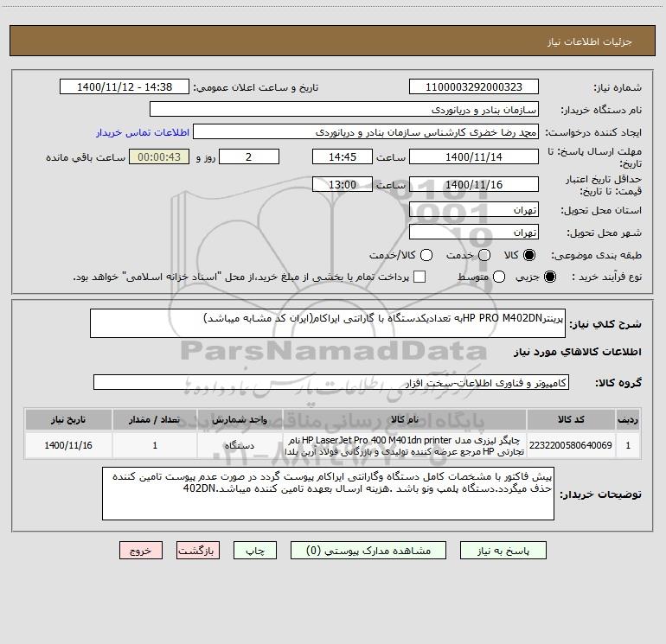Click the تعداد / مقدار column header
Image resolution: width=666 pixels, height=644 pixels.
tap(155, 419)
